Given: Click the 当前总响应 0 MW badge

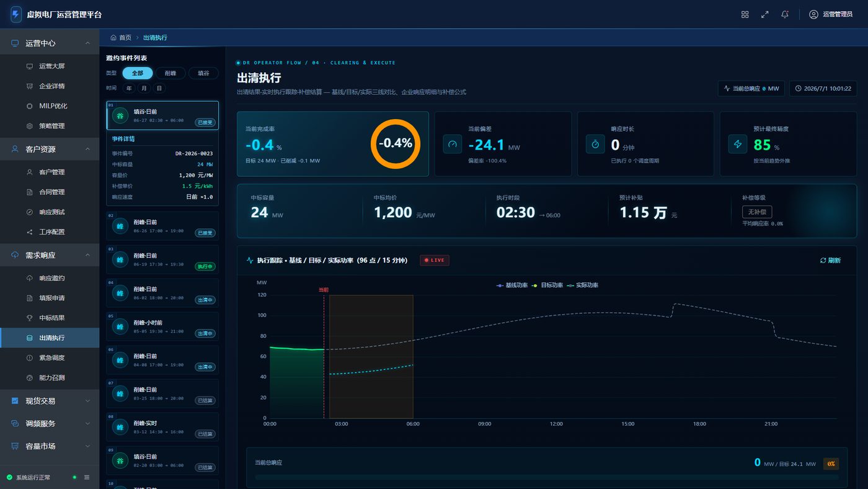Looking at the screenshot, I should pyautogui.click(x=752, y=88).
